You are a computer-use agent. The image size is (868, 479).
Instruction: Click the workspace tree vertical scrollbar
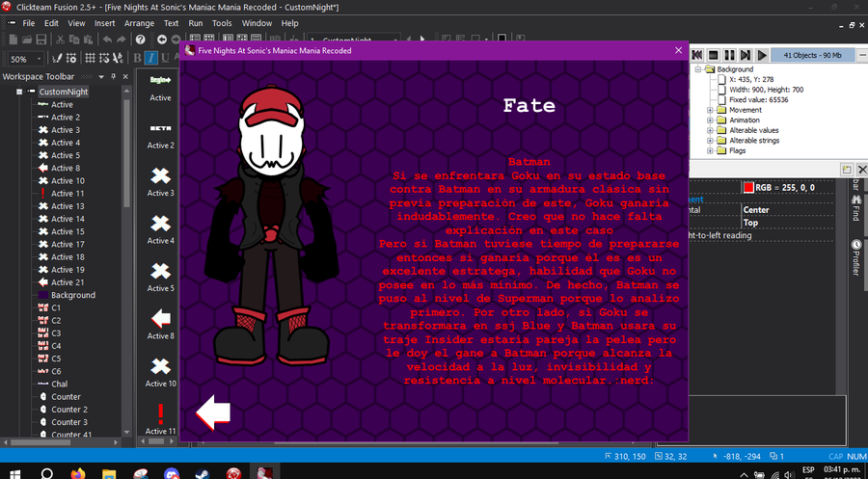[126, 155]
